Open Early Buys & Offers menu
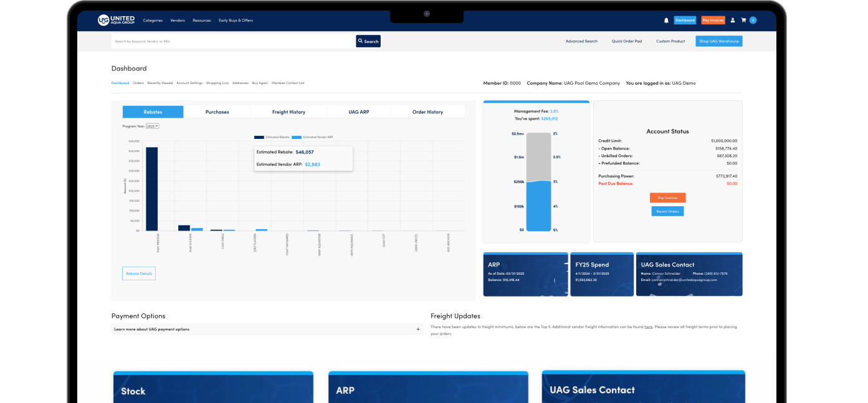This screenshot has width=868, height=403. (x=236, y=20)
